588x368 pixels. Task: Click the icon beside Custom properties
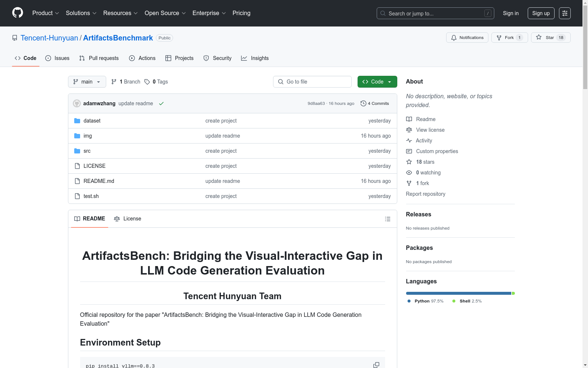click(x=409, y=151)
